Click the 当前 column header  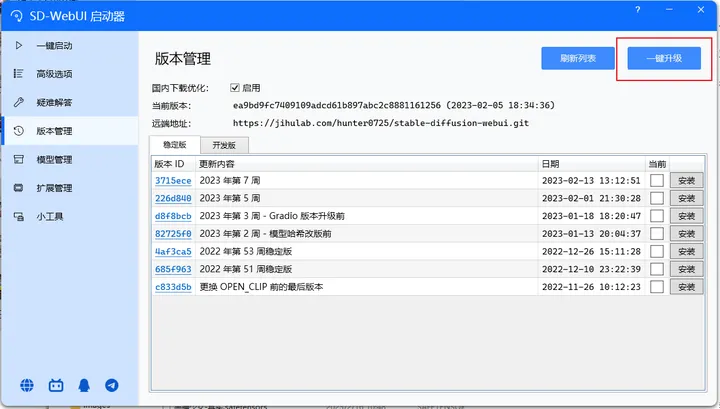pyautogui.click(x=657, y=164)
